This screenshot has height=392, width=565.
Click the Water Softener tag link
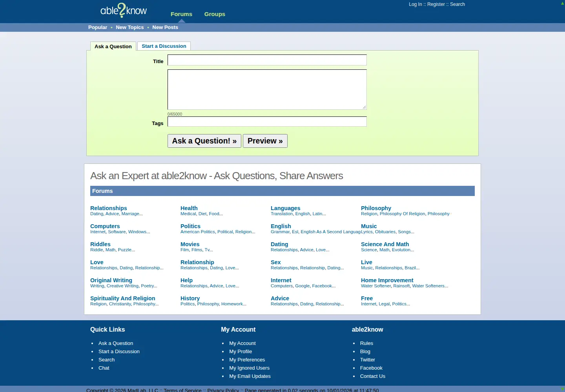(376, 286)
